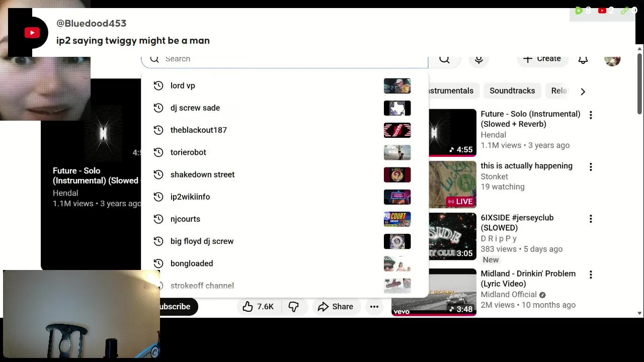The width and height of the screenshot is (644, 362).
Task: Open notifications bell icon
Action: coord(583,59)
